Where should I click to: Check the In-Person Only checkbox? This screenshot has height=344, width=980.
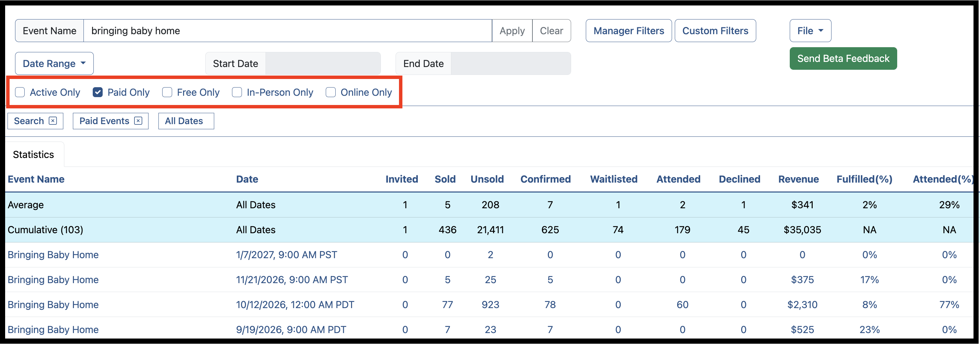point(237,92)
